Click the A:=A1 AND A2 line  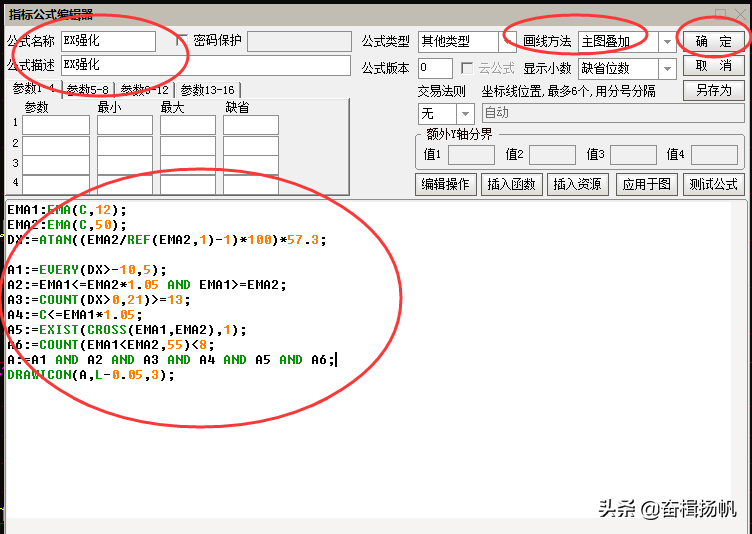[x=171, y=359]
